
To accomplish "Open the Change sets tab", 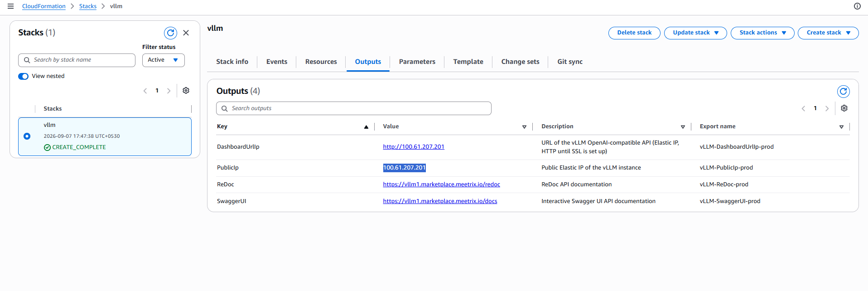I will coord(520,62).
